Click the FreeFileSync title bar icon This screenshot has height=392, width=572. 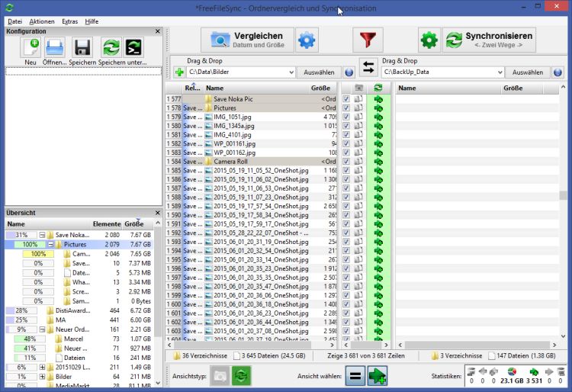[10, 8]
